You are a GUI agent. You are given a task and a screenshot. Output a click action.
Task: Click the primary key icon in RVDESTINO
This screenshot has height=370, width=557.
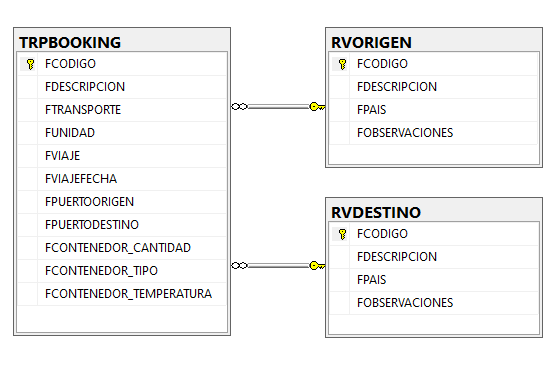click(x=342, y=234)
